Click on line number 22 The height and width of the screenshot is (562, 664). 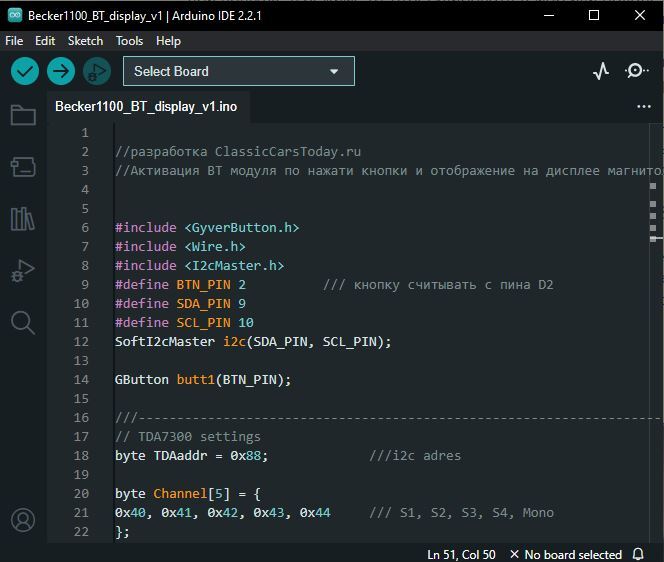[81, 532]
